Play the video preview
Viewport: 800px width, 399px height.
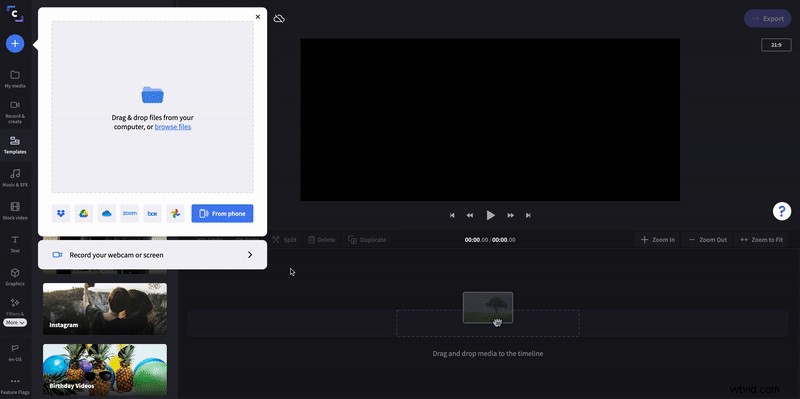(x=490, y=215)
